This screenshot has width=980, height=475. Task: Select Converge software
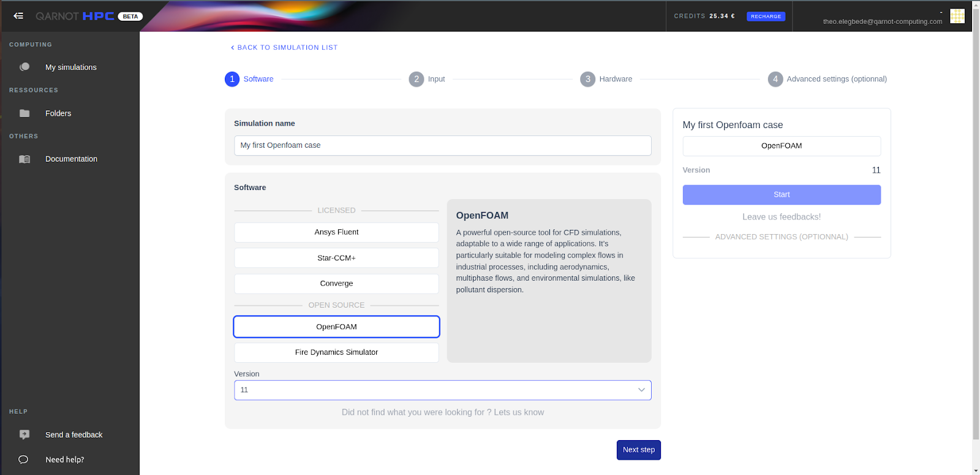(336, 284)
